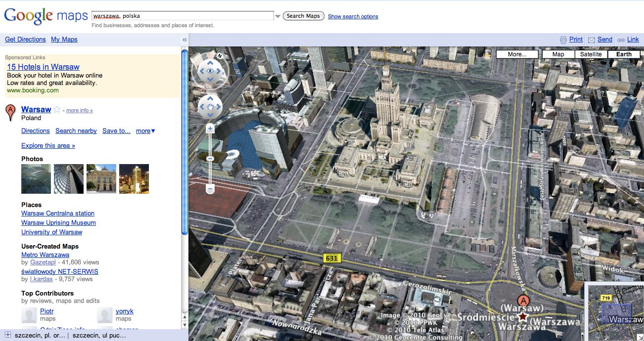The width and height of the screenshot is (644, 341).
Task: Collapse the overview mini-map arrow
Action: coord(641,338)
